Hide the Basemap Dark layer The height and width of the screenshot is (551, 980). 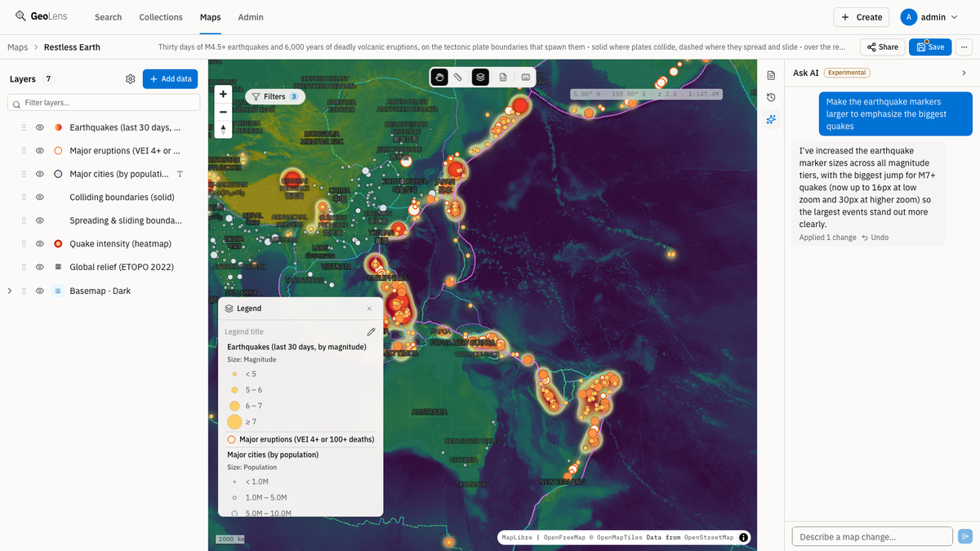point(39,291)
